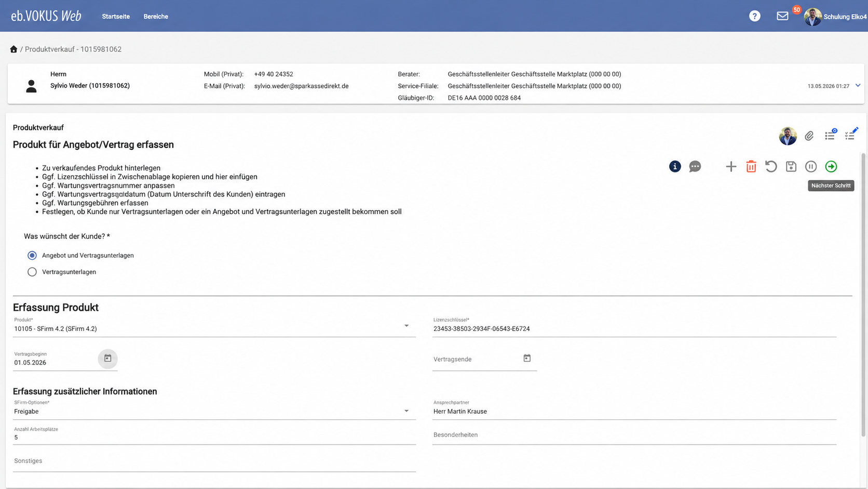
Task: Click Gläubiger-ID value DE16 AAA 0000 0028 684
Action: [x=484, y=98]
